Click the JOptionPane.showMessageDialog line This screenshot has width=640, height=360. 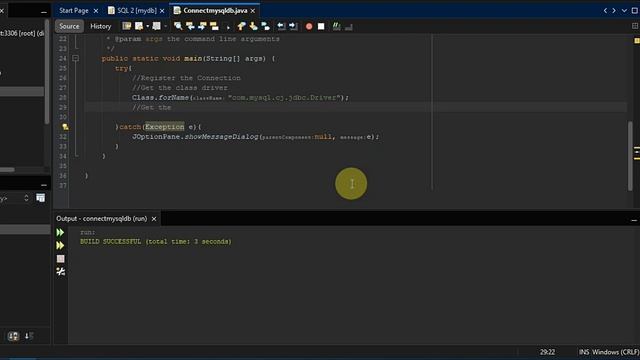point(256,137)
